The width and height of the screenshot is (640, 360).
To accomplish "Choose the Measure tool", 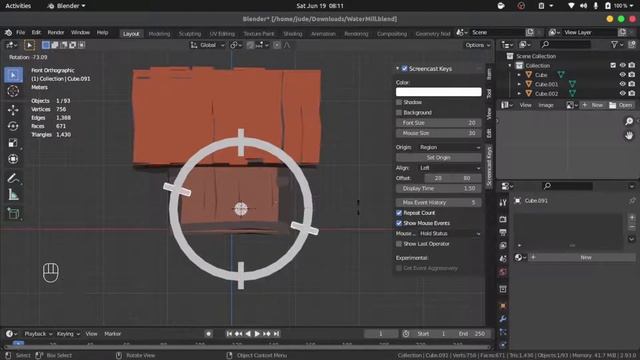I will [x=13, y=195].
